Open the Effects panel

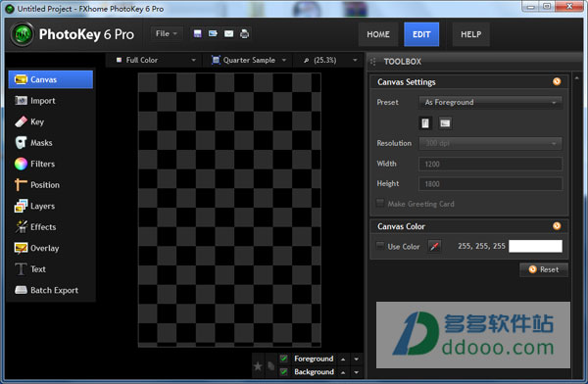point(51,227)
